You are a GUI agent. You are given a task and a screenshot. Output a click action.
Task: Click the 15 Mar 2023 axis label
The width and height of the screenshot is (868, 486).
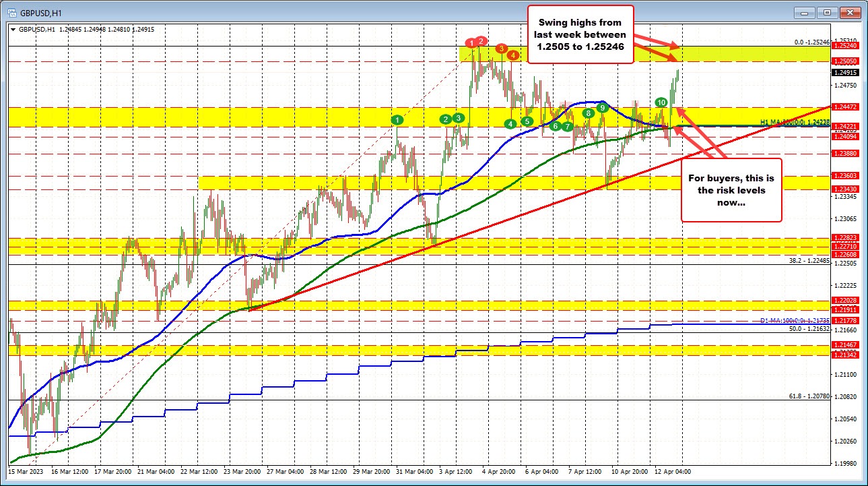click(x=27, y=473)
